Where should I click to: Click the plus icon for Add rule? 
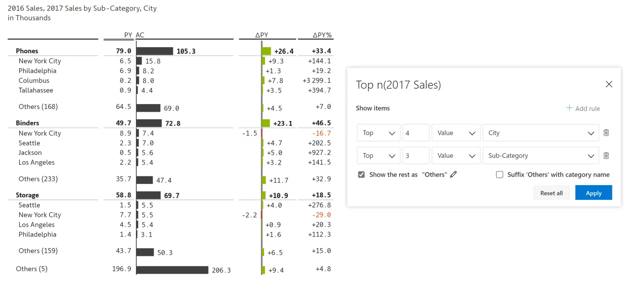click(569, 108)
